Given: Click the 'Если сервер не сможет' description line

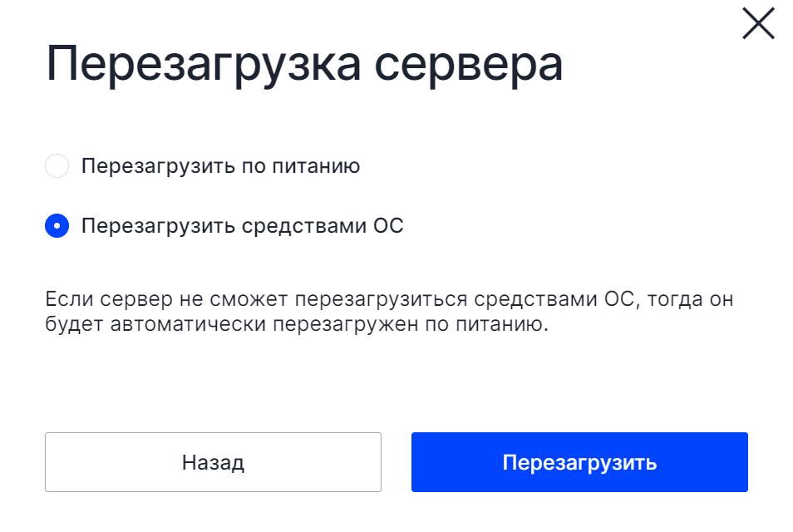Looking at the screenshot, I should [389, 299].
